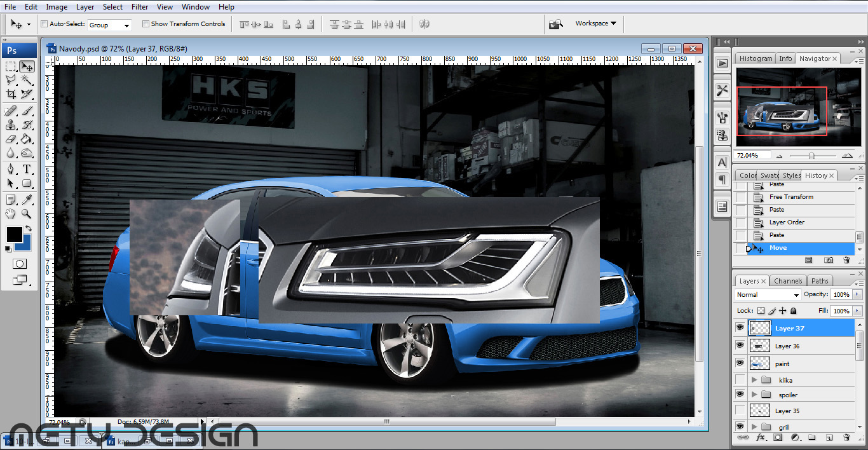The height and width of the screenshot is (450, 868).
Task: Add a layer mask
Action: coord(778,437)
